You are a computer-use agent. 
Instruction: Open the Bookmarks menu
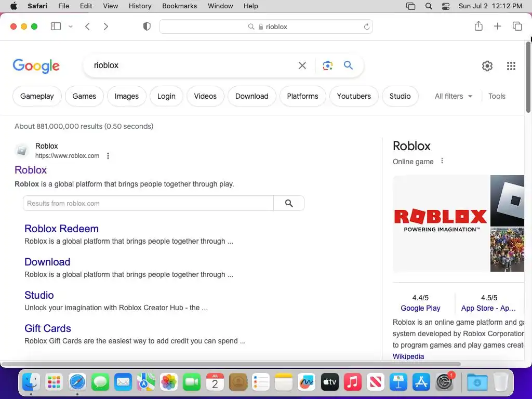[x=179, y=6]
